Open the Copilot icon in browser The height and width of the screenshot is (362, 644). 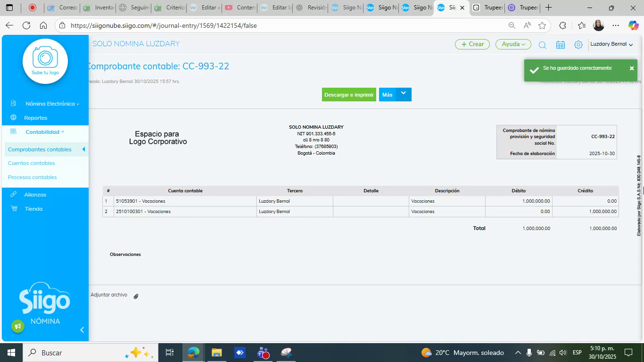click(634, 25)
